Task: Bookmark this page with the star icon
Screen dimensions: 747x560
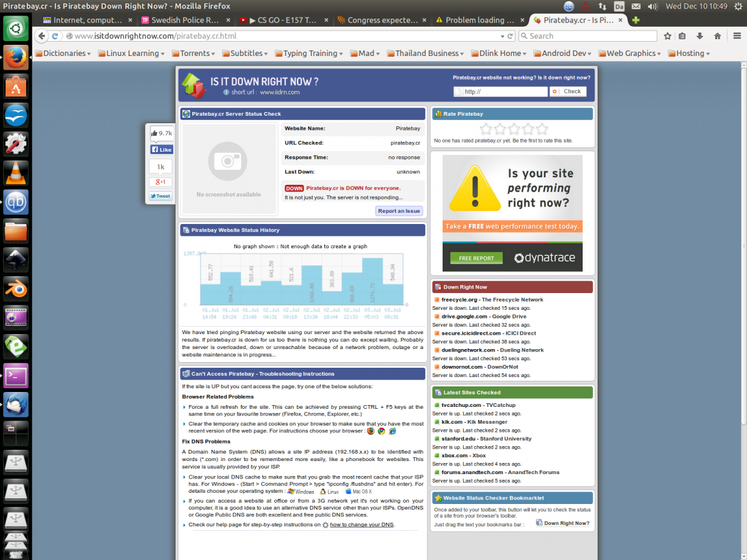Action: coord(667,36)
